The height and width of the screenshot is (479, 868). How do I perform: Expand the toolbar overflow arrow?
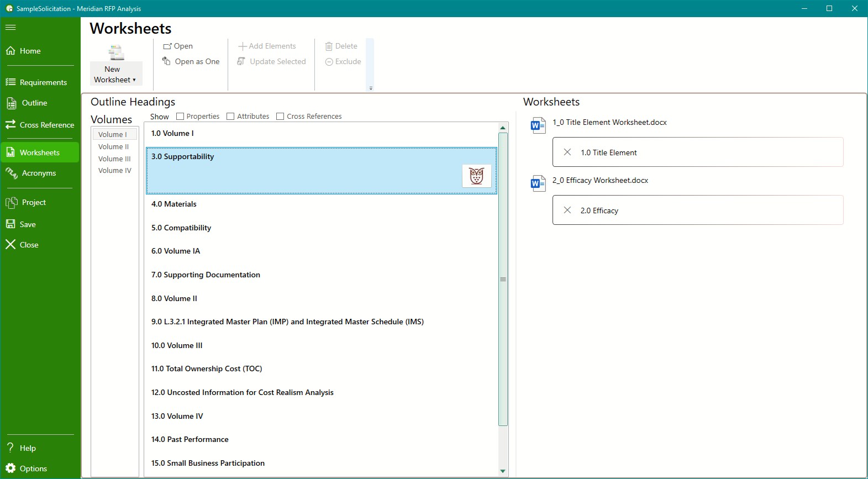371,88
